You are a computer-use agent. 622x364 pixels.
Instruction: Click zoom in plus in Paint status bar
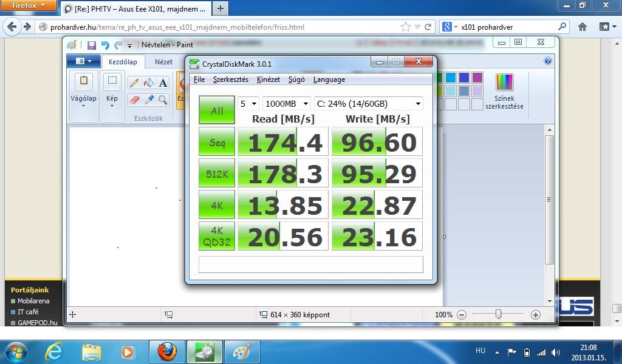tap(536, 315)
